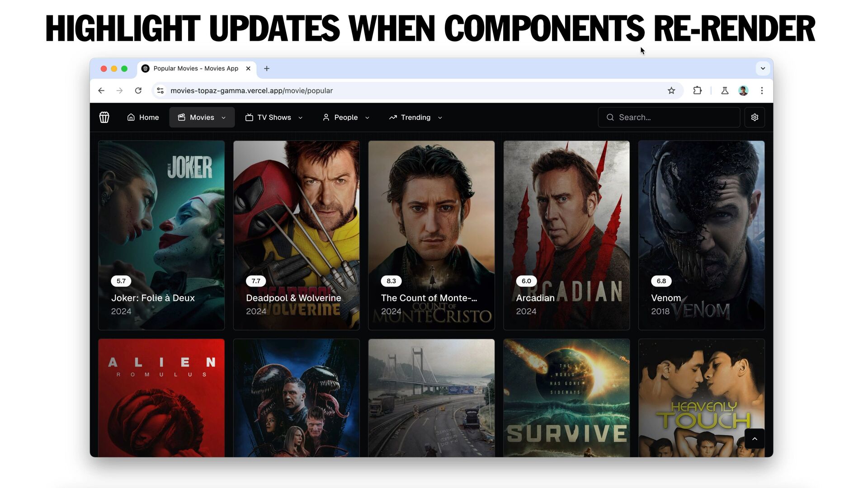Open The Count of Monte-Cristo poster
Viewport: 868px width, 488px height.
click(431, 235)
